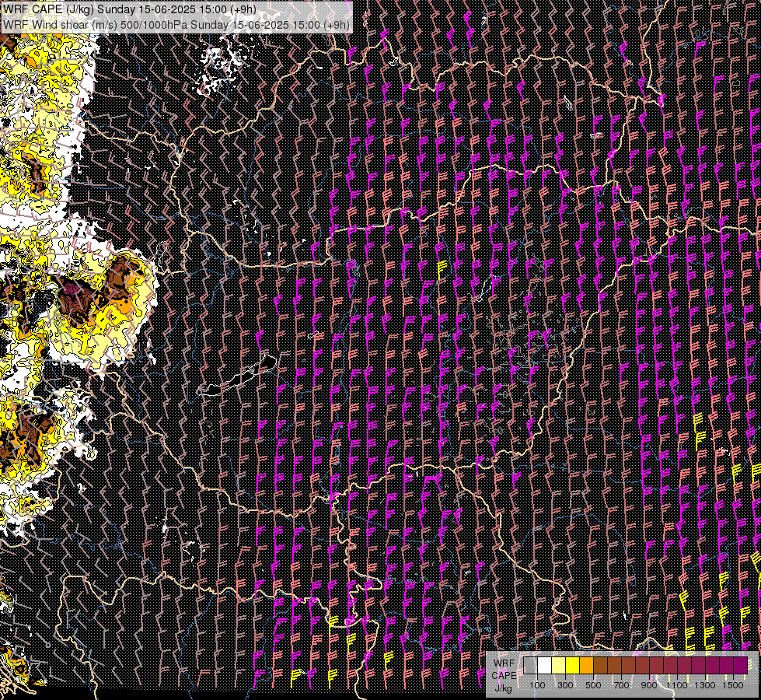Click the J/kg unit label in legend
The image size is (761, 700).
(503, 688)
